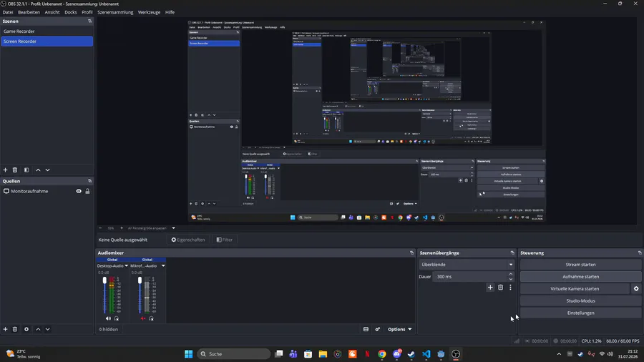Add a new scene in Szenen panel
This screenshot has width=644, height=362.
pos(5,170)
